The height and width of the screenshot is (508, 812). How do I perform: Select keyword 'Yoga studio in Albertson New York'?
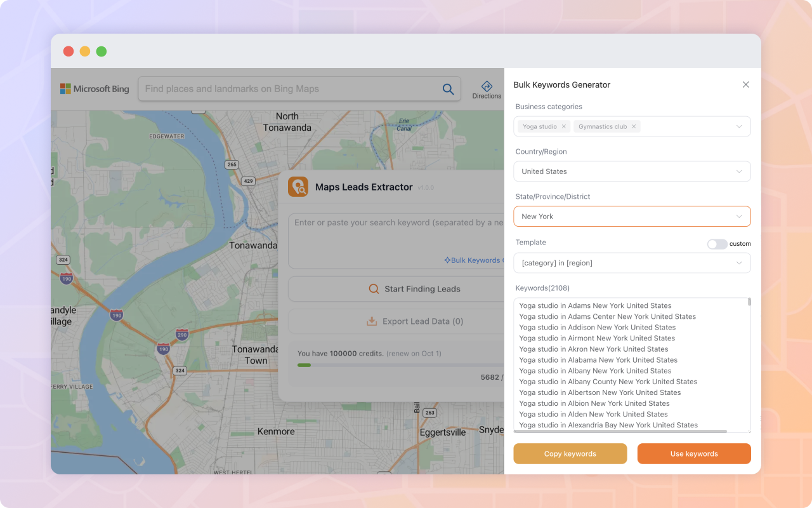(x=600, y=392)
